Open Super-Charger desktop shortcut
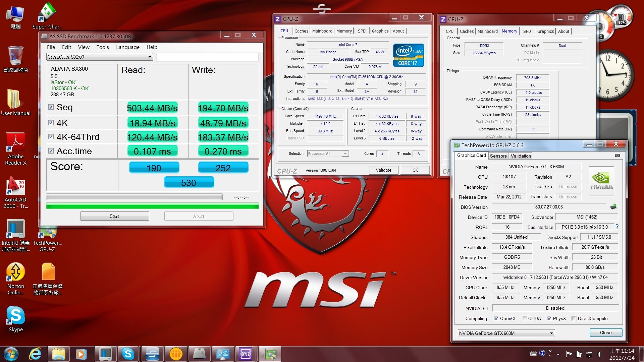Image resolution: width=644 pixels, height=362 pixels. tap(47, 16)
